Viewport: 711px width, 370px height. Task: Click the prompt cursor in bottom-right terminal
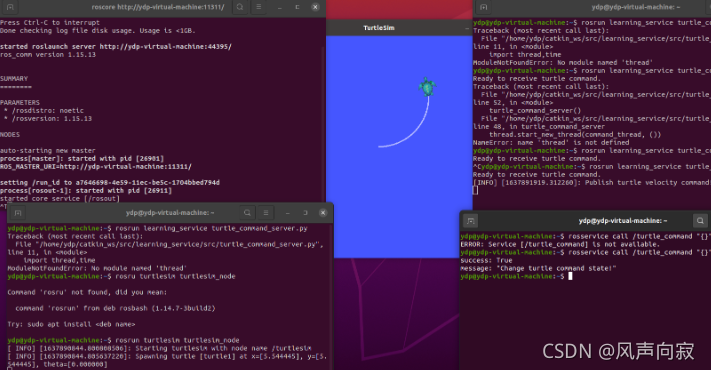[570, 276]
